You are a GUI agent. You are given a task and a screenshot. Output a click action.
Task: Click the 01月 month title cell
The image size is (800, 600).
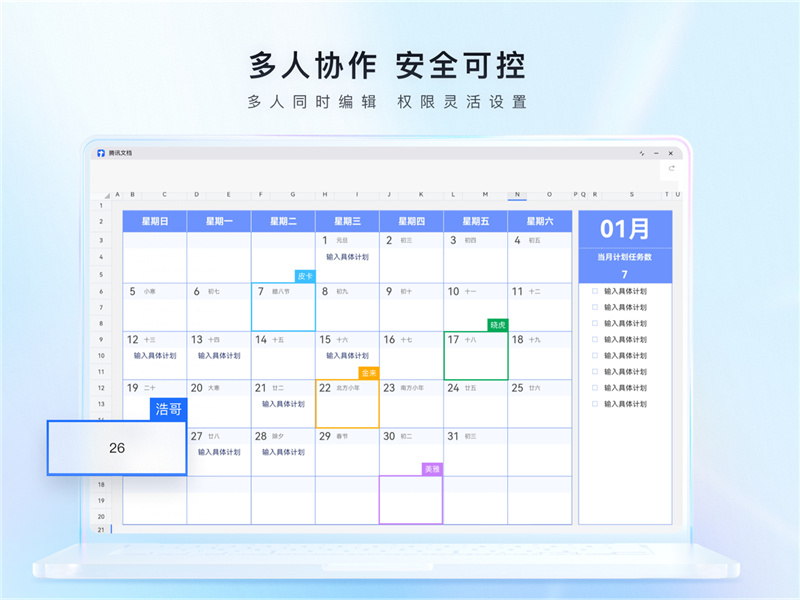coord(625,228)
